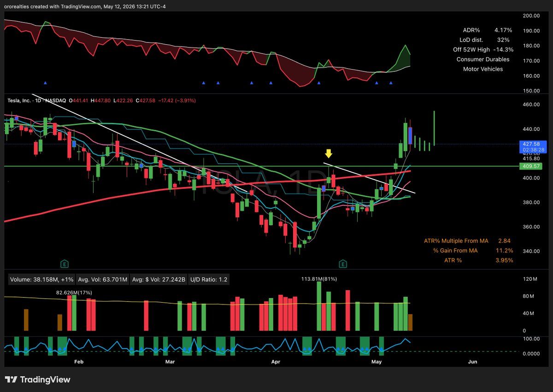The width and height of the screenshot is (553, 392).
Task: Click the 11.2% gain value
Action: click(505, 251)
